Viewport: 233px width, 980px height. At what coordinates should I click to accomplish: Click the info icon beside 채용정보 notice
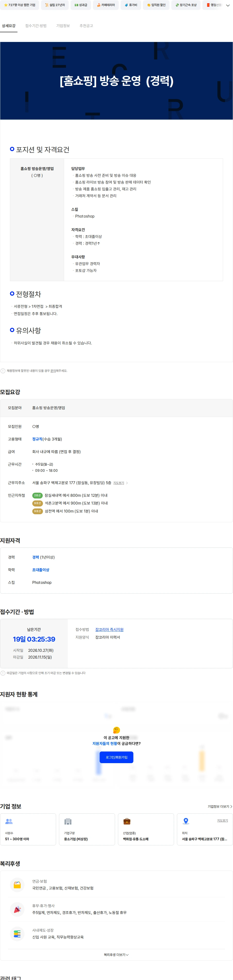3,371
